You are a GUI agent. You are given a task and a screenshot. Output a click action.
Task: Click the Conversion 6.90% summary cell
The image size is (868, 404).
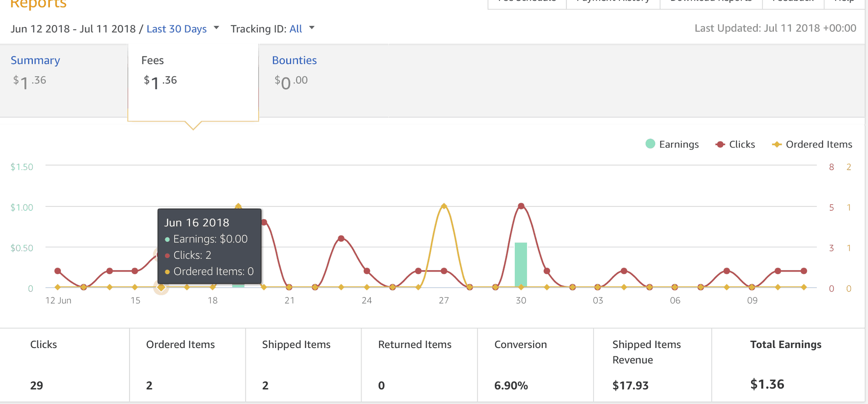coord(535,365)
